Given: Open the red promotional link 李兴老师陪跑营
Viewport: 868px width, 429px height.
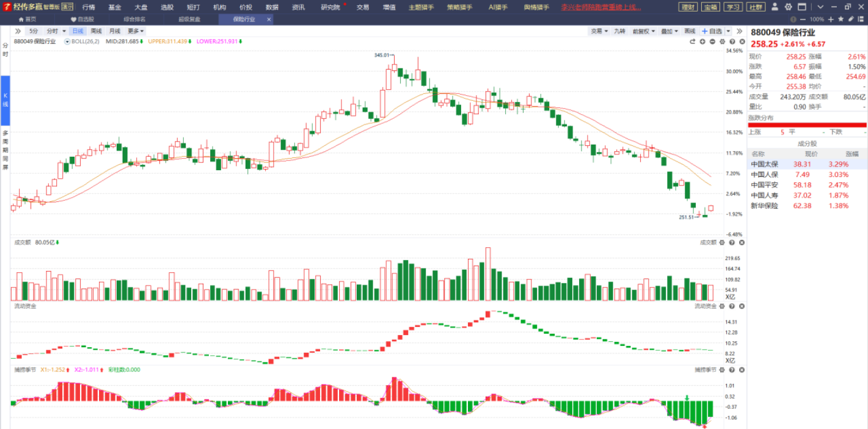Looking at the screenshot, I should coord(601,7).
